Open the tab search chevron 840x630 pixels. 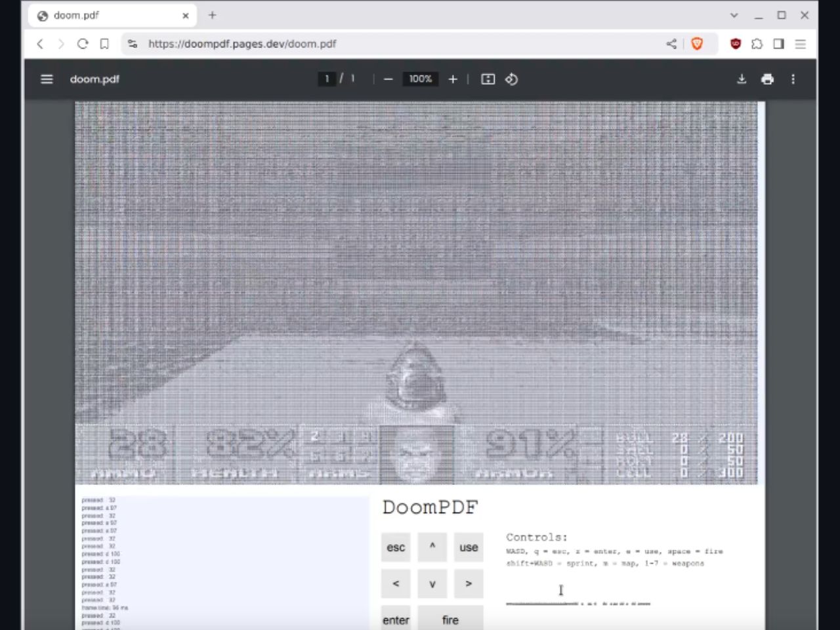[x=733, y=15]
